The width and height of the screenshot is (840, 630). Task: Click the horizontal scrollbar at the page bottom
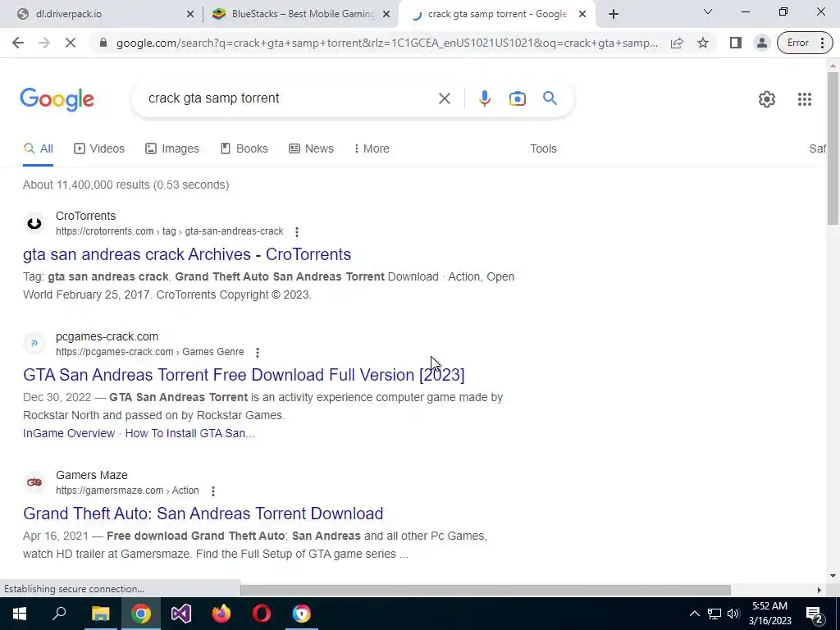click(486, 590)
